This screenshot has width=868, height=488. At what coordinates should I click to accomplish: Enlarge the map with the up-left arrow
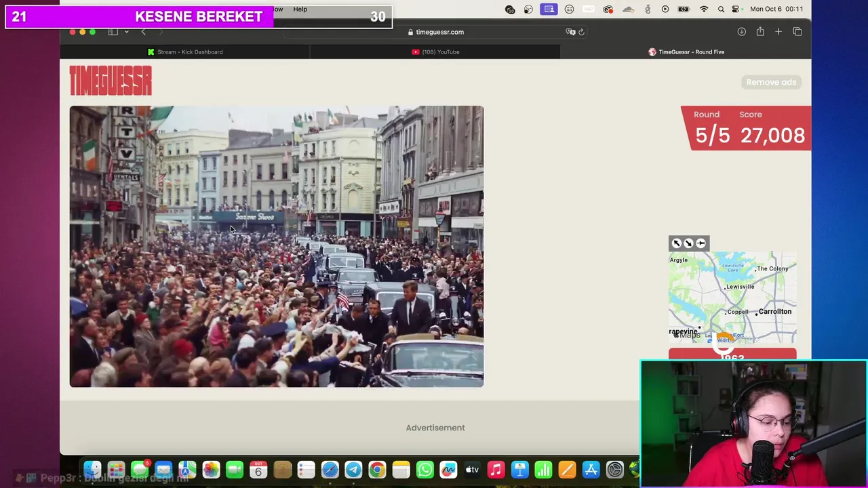(676, 243)
